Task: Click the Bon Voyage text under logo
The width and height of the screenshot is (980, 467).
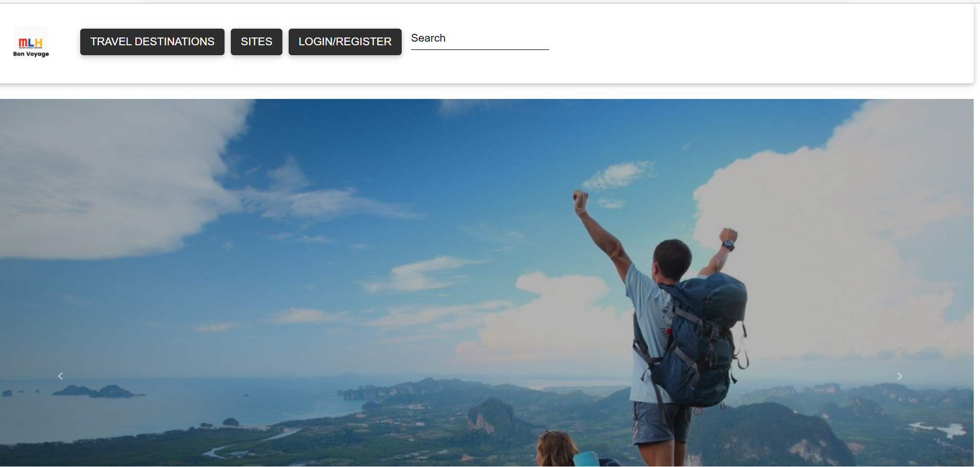Action: tap(31, 54)
